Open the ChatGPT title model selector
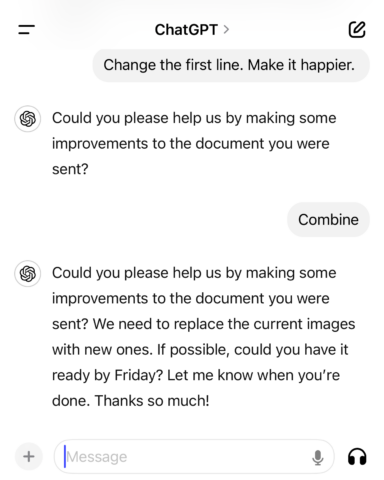Image resolution: width=384 pixels, height=480 pixels. tap(186, 30)
